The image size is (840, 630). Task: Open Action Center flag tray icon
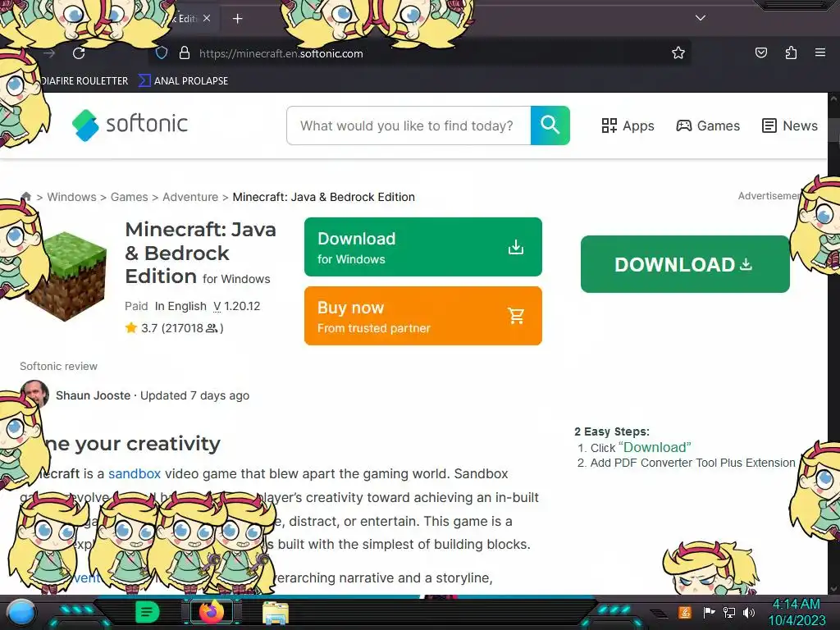tap(709, 612)
